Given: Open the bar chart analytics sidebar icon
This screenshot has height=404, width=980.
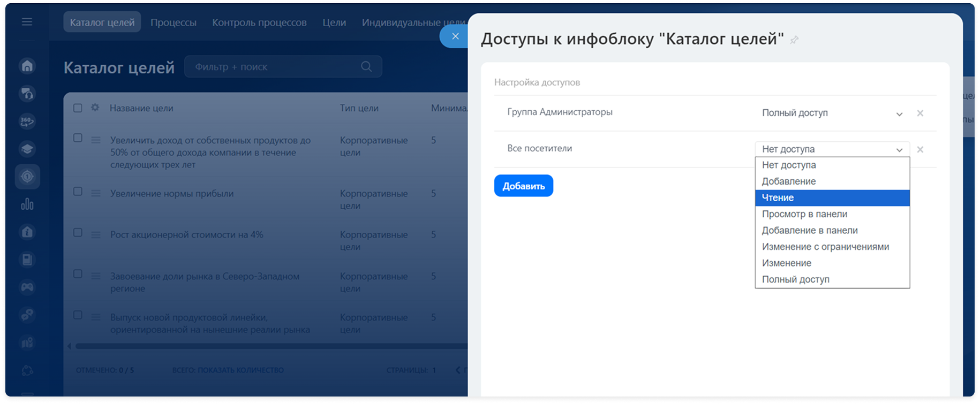Looking at the screenshot, I should (27, 204).
